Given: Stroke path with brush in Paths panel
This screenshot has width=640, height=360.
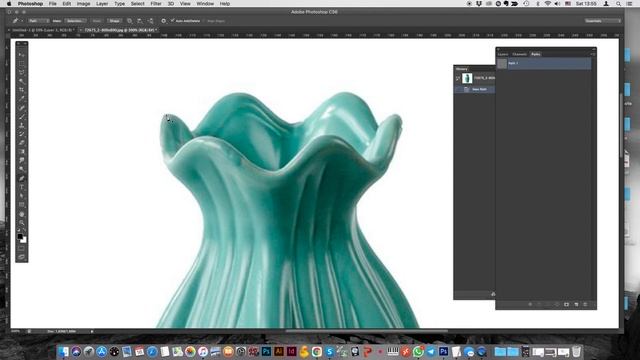Looking at the screenshot, I should click(x=539, y=304).
